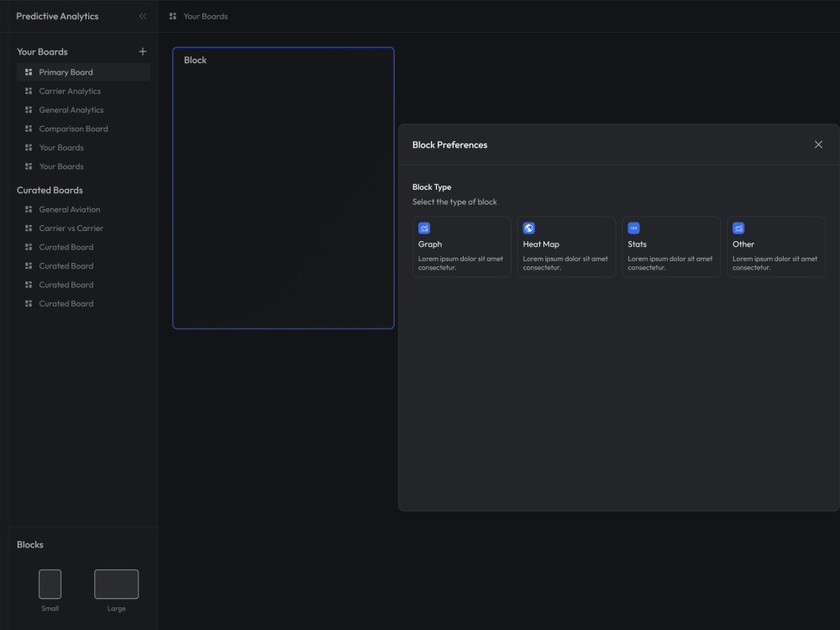Click Your Boards breadcrumb in top bar
The width and height of the screenshot is (840, 630).
(206, 17)
